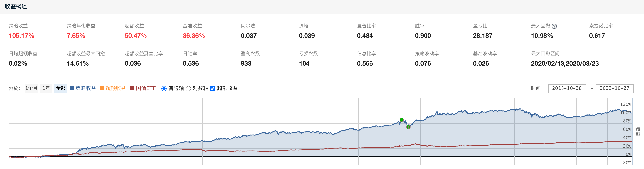Zoom chart to 1个月

click(31, 88)
